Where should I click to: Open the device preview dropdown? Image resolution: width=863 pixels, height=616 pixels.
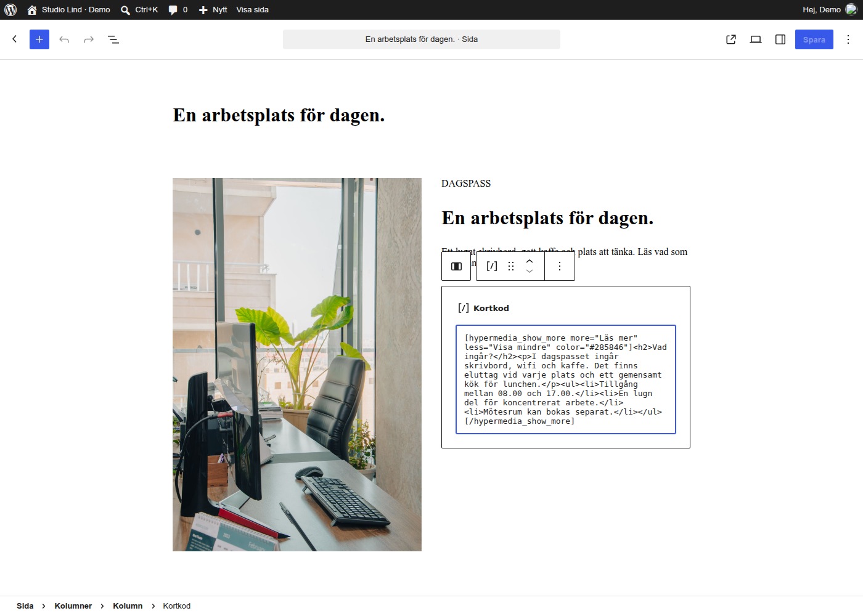click(756, 39)
